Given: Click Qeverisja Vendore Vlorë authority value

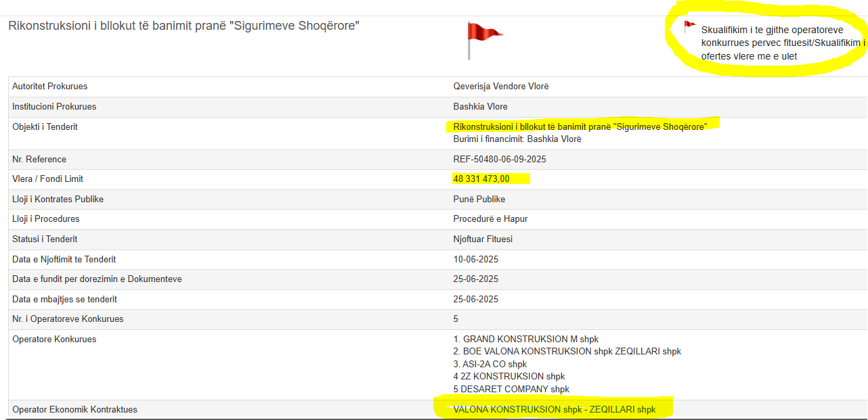Looking at the screenshot, I should tap(500, 87).
